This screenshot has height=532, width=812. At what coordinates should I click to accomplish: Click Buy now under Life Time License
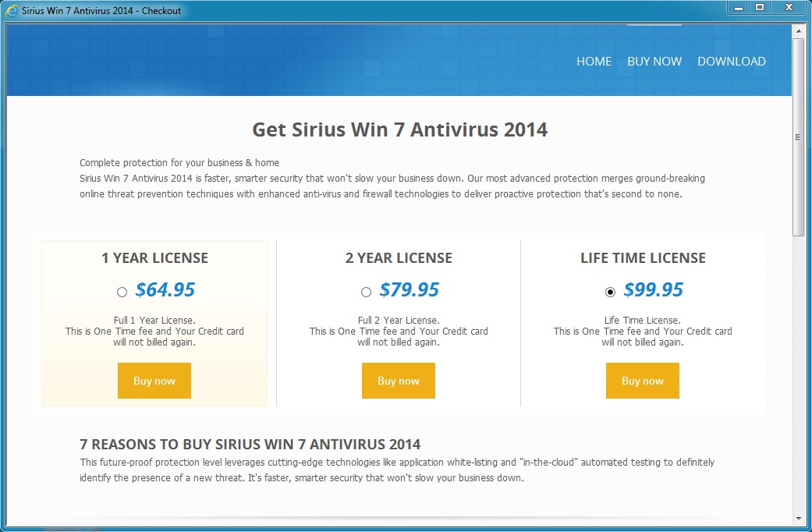[x=642, y=381]
